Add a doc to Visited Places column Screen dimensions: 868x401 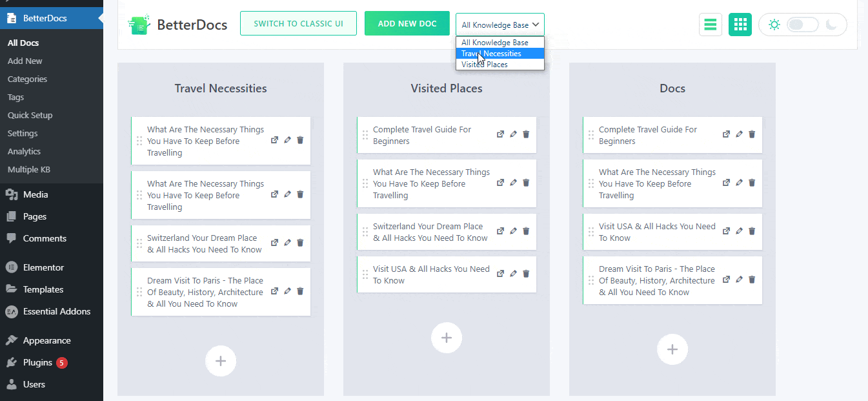[447, 338]
